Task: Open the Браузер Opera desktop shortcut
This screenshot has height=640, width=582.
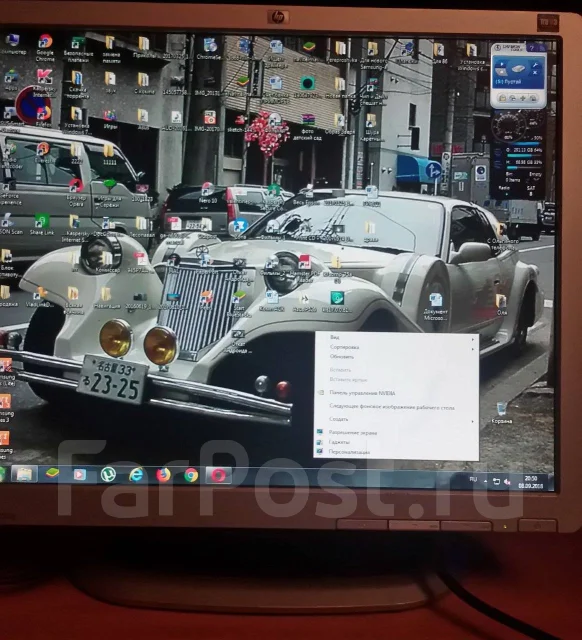Action: [x=76, y=193]
